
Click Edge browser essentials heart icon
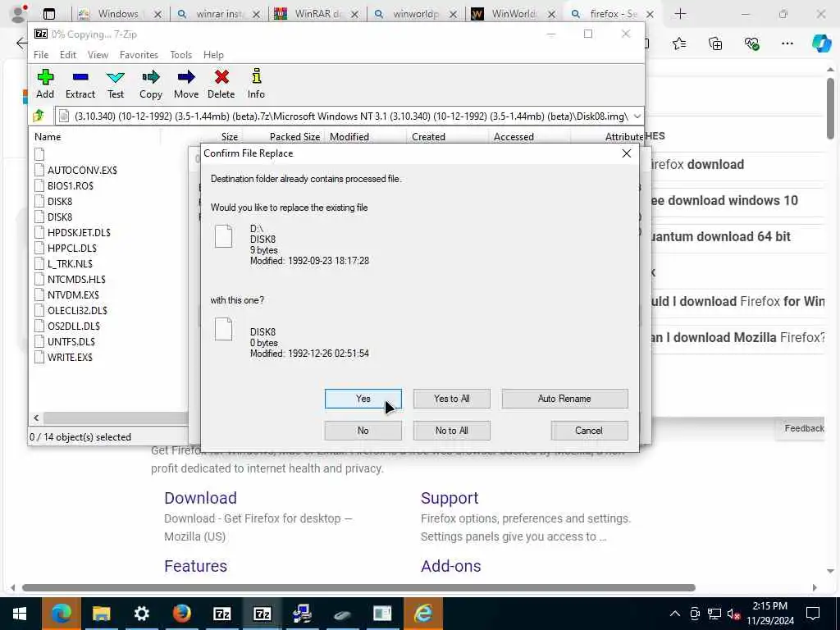coord(751,43)
